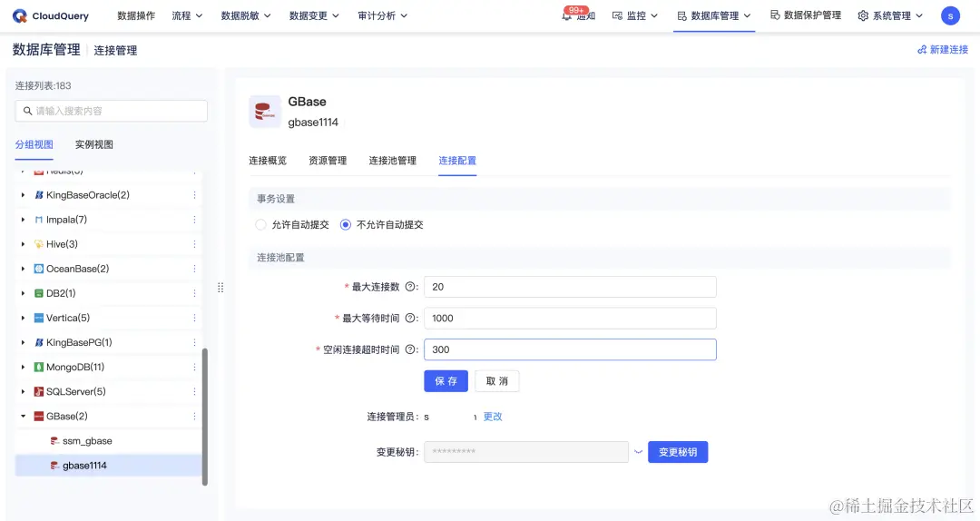Collapse the GBase(2) group
The height and width of the screenshot is (521, 980).
coord(23,416)
